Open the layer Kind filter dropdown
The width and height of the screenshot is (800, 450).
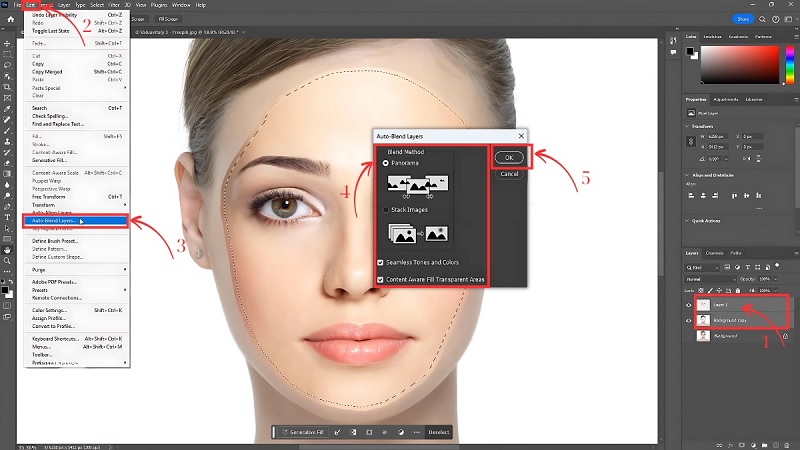[702, 267]
